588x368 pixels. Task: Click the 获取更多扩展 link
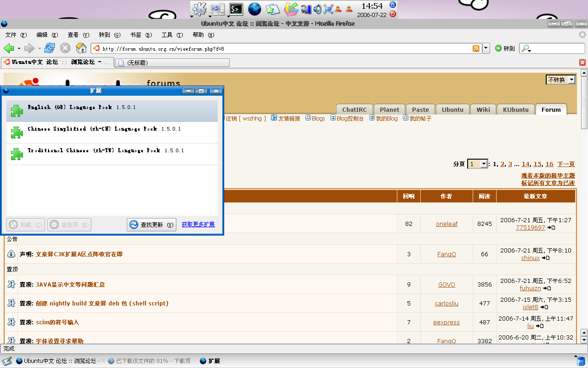[x=198, y=224]
